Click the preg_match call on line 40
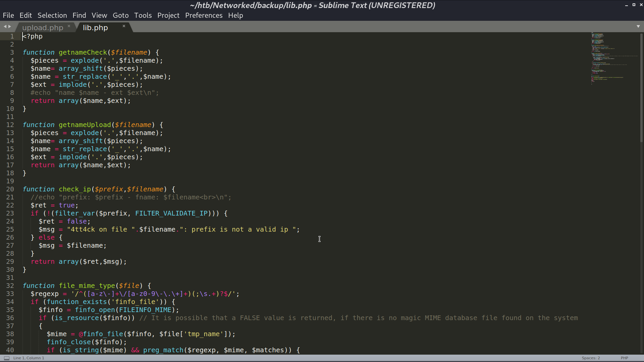This screenshot has width=644, height=362. pos(163,350)
